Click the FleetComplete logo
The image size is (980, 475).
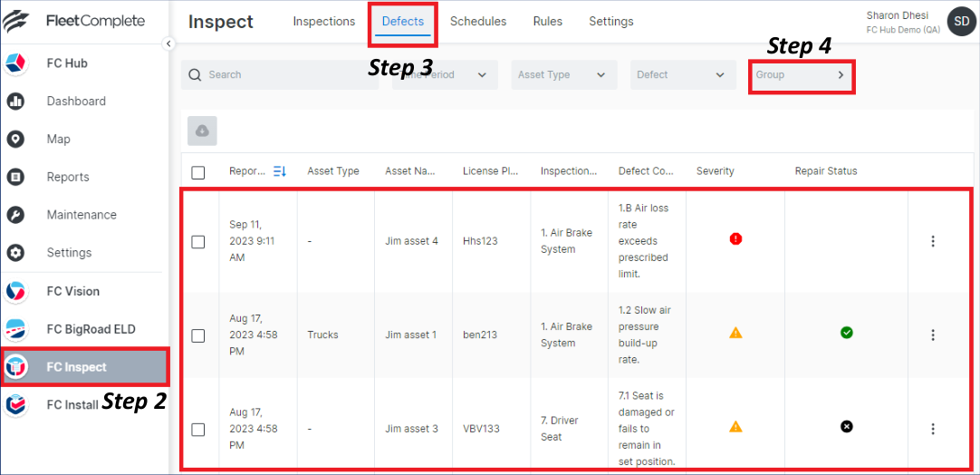pyautogui.click(x=73, y=21)
